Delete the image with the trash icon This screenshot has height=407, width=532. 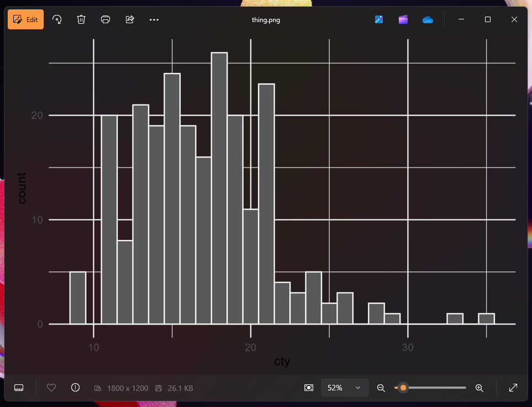[81, 19]
